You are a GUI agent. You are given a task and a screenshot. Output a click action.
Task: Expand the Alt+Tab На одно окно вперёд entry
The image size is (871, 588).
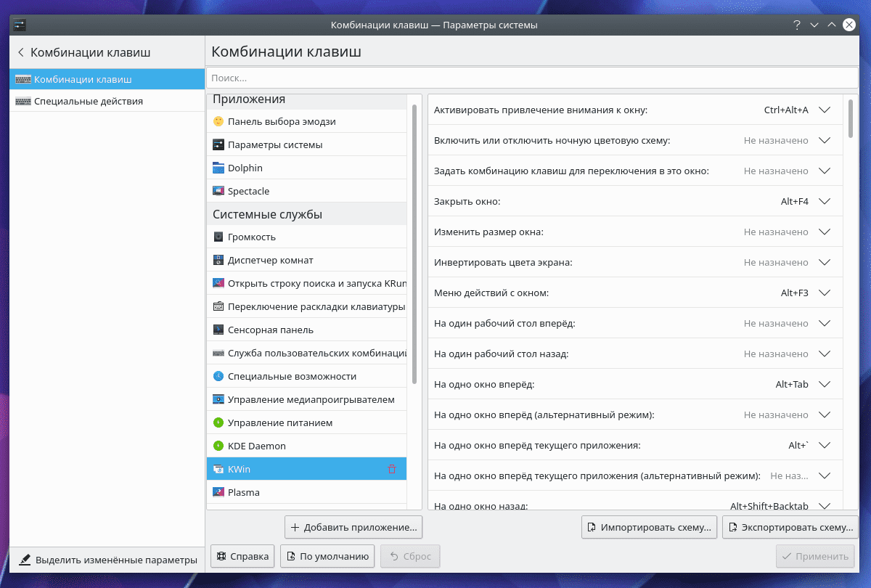pos(824,384)
